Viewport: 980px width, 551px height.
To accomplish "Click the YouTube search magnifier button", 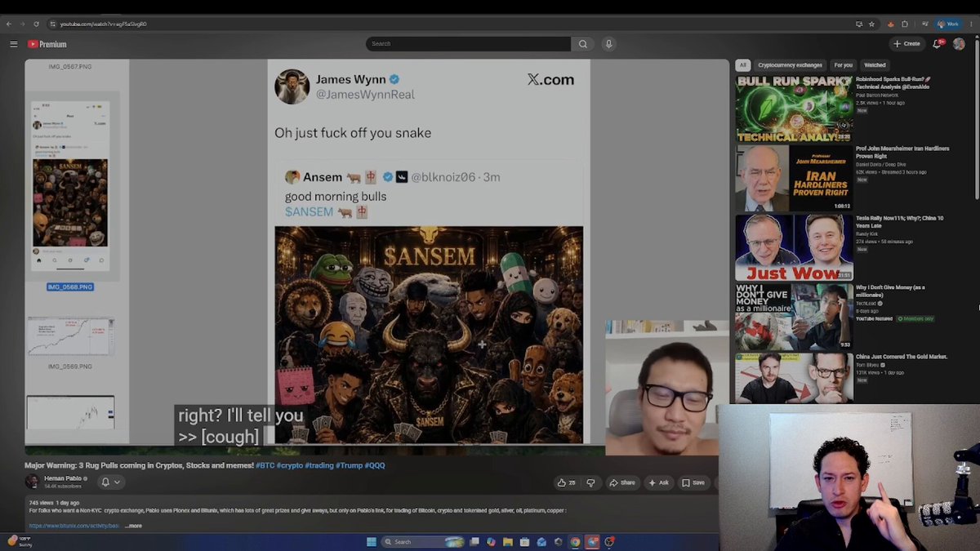I will click(582, 44).
